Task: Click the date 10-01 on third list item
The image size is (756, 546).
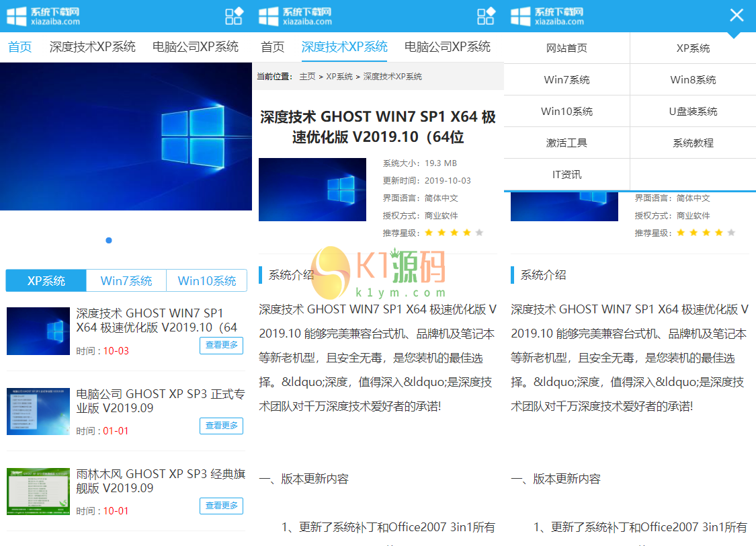Action: (x=116, y=511)
